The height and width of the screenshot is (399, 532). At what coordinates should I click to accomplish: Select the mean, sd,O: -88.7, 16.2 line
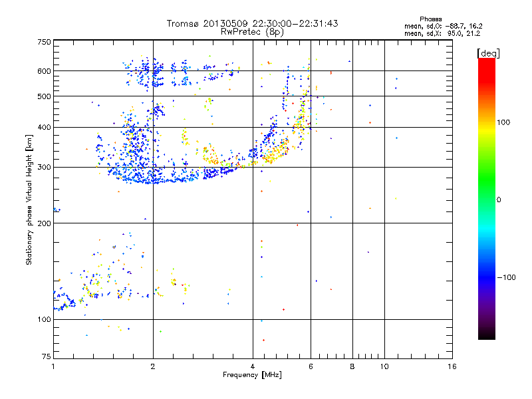click(x=443, y=26)
